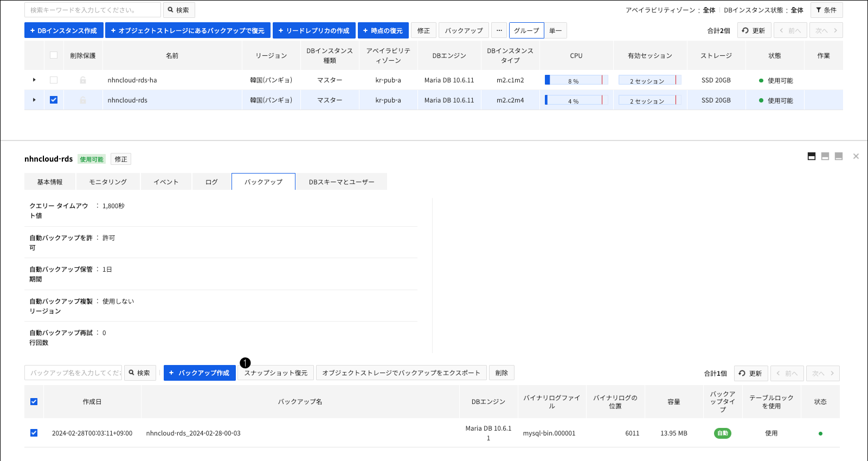868x461 pixels.
Task: Click the 13.95 MB capacity cell
Action: pyautogui.click(x=674, y=433)
